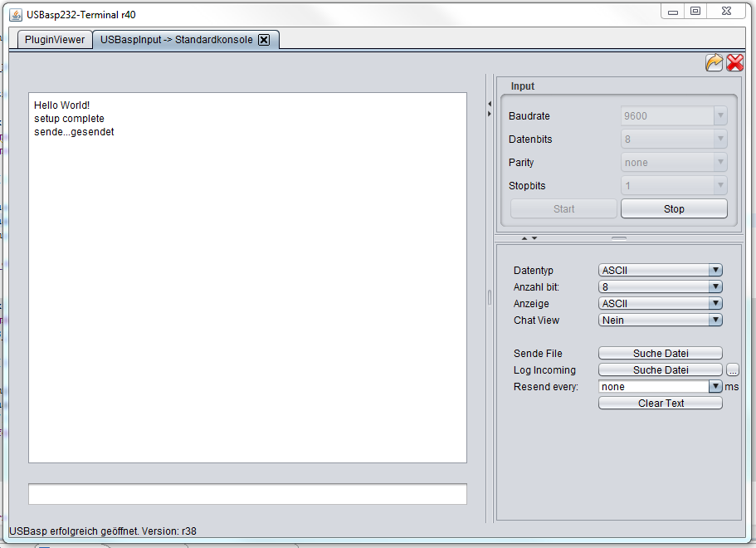
Task: Click the Datenbits label
Action: (530, 139)
